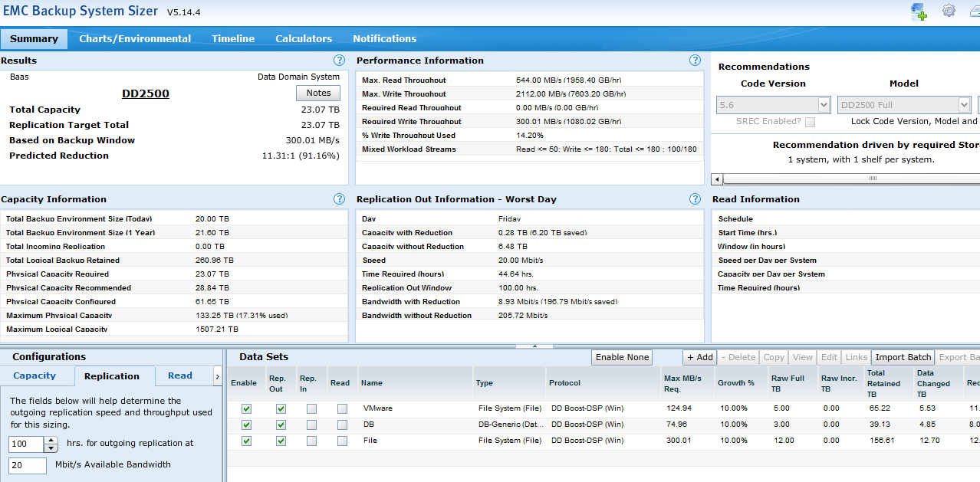Click the outgoing replication hours field
The image size is (980, 482).
pos(27,444)
